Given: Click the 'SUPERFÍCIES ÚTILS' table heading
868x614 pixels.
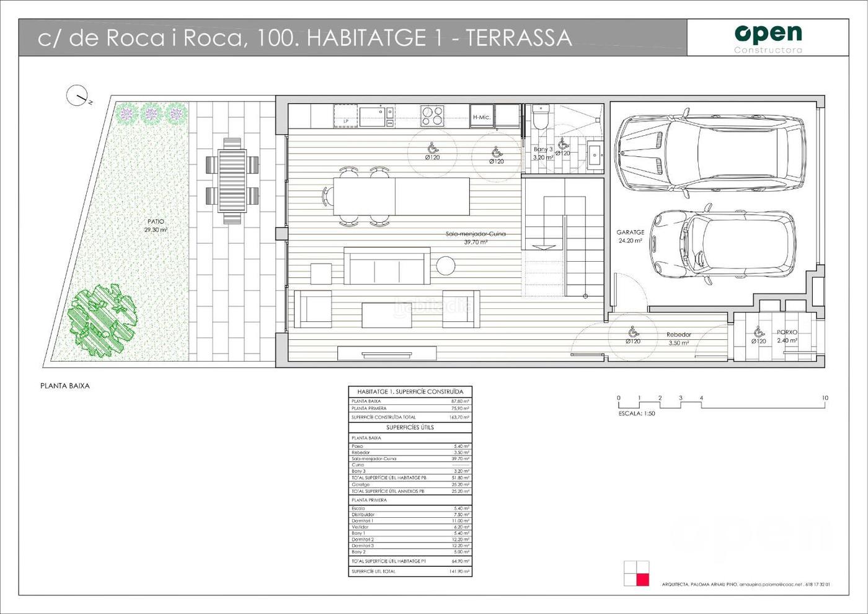Looking at the screenshot, I should coord(410,427).
